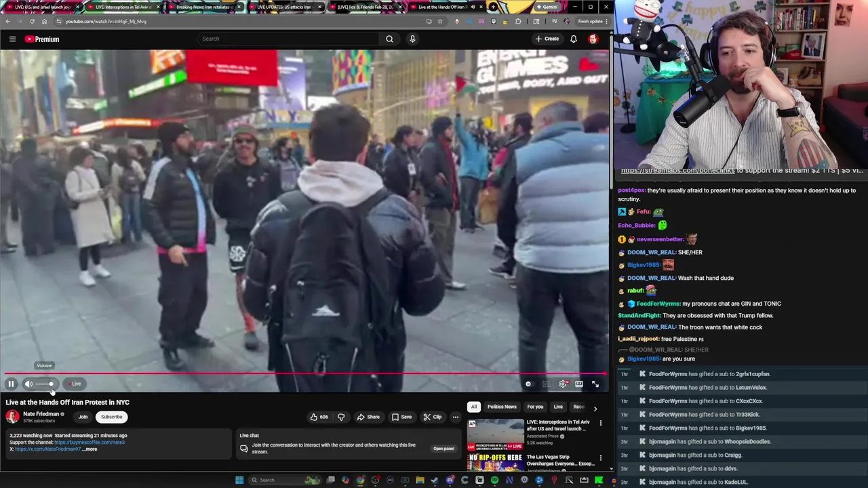
Task: Open buymeacoffee.com/nate3 link
Action: click(90, 442)
